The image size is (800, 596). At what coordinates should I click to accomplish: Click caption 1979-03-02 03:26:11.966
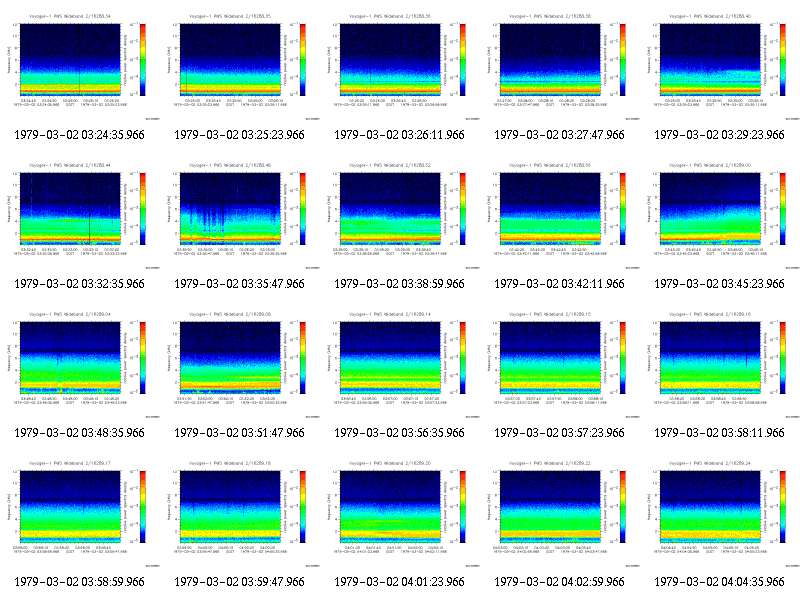pyautogui.click(x=399, y=135)
